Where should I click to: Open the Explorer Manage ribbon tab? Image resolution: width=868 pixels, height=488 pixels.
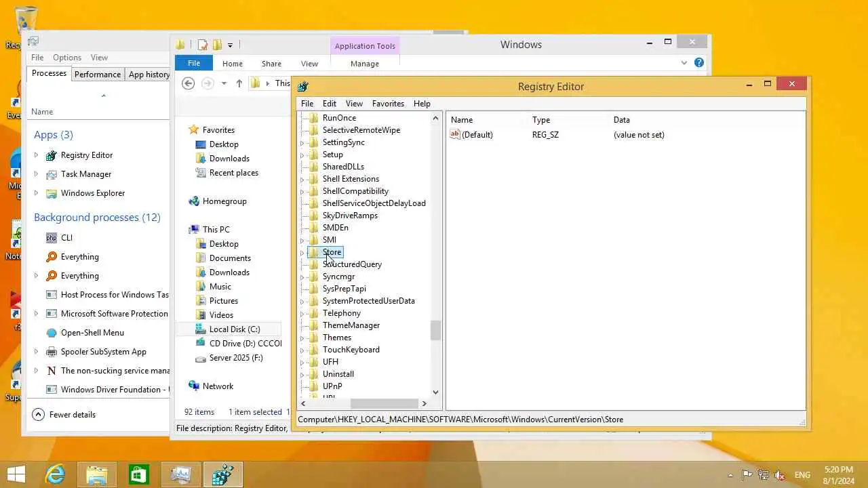[x=365, y=64]
